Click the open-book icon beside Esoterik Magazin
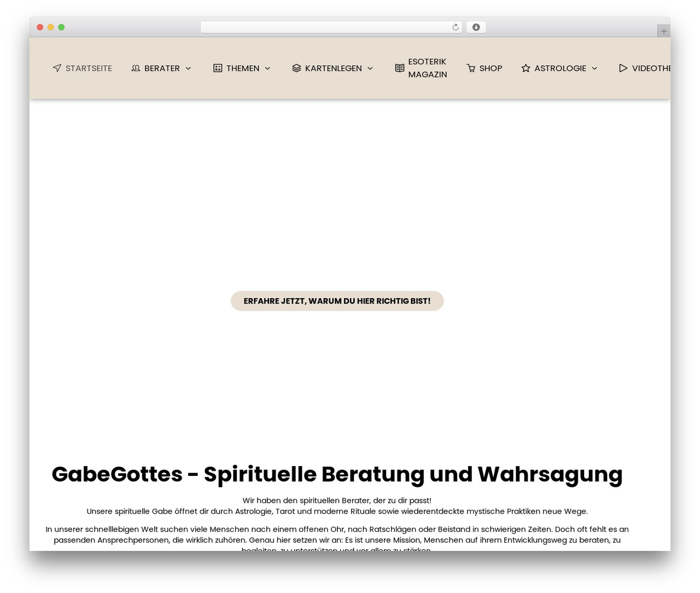The height and width of the screenshot is (593, 700). (x=400, y=68)
